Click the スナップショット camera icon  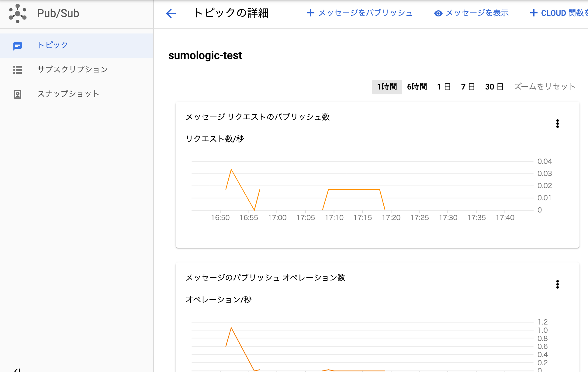18,94
